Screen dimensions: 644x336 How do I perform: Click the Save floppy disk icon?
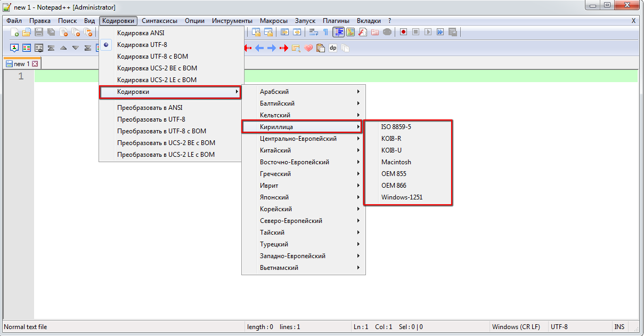click(x=39, y=32)
